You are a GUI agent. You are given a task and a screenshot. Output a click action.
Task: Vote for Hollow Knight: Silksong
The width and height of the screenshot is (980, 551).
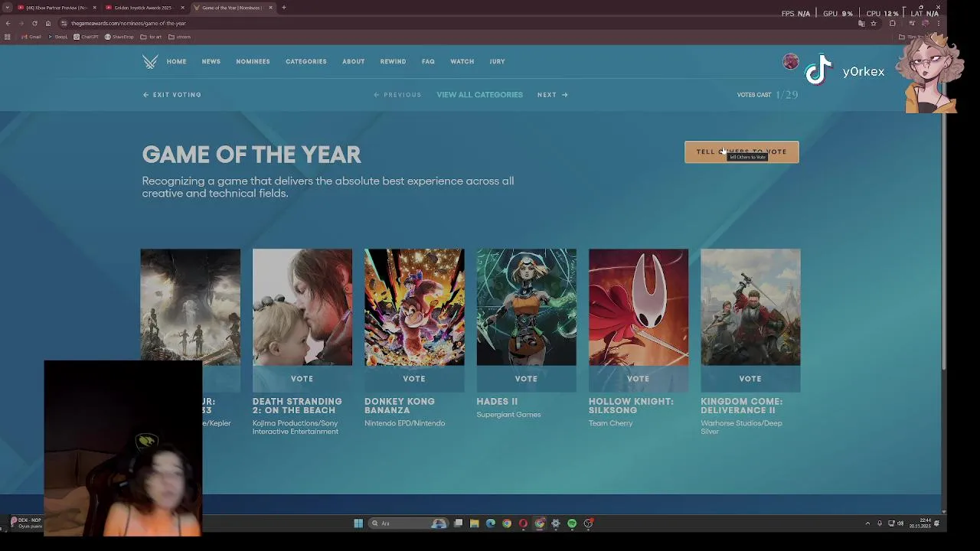tap(639, 379)
